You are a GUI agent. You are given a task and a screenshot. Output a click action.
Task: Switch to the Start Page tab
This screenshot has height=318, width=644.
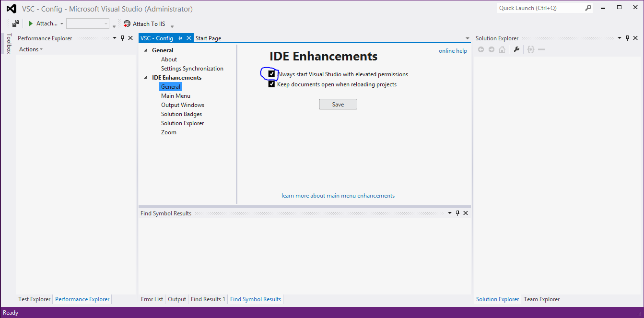[x=208, y=38]
